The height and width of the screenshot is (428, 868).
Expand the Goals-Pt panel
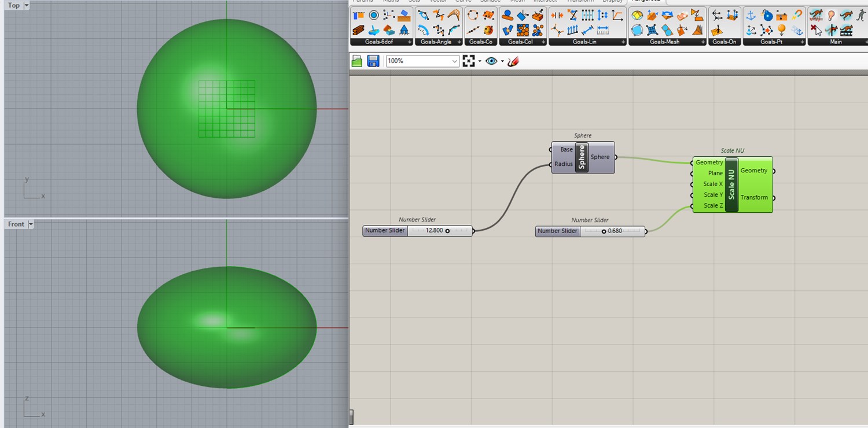click(x=803, y=42)
